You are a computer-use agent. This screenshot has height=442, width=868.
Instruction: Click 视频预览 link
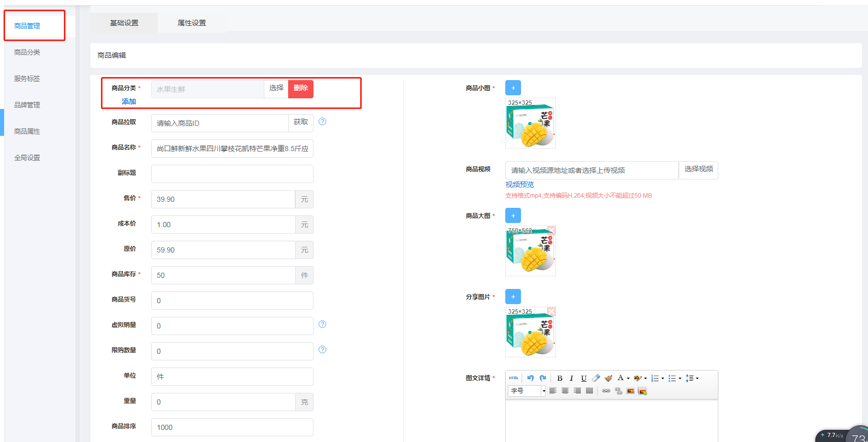click(x=519, y=185)
